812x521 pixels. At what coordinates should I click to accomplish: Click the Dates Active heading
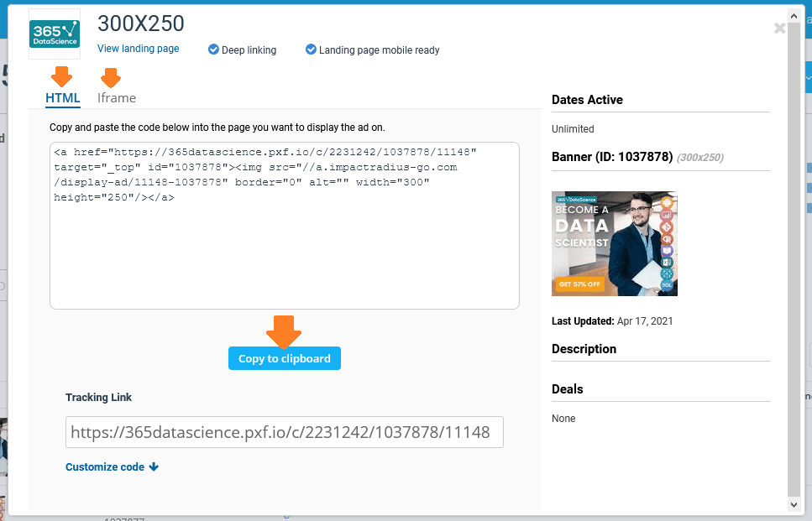pos(587,100)
